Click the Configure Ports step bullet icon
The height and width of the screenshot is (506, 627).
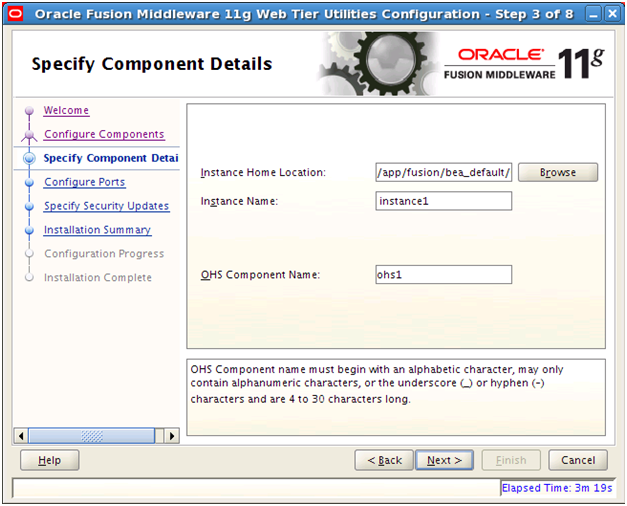29,182
